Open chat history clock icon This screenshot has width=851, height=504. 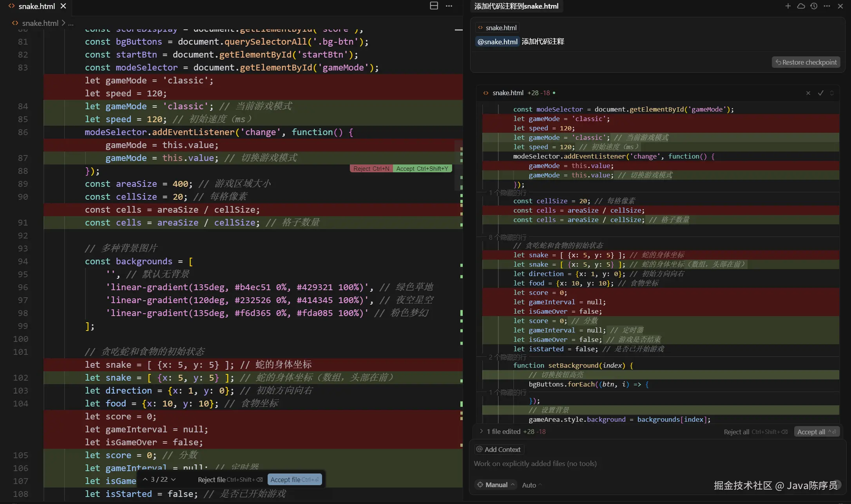point(814,6)
